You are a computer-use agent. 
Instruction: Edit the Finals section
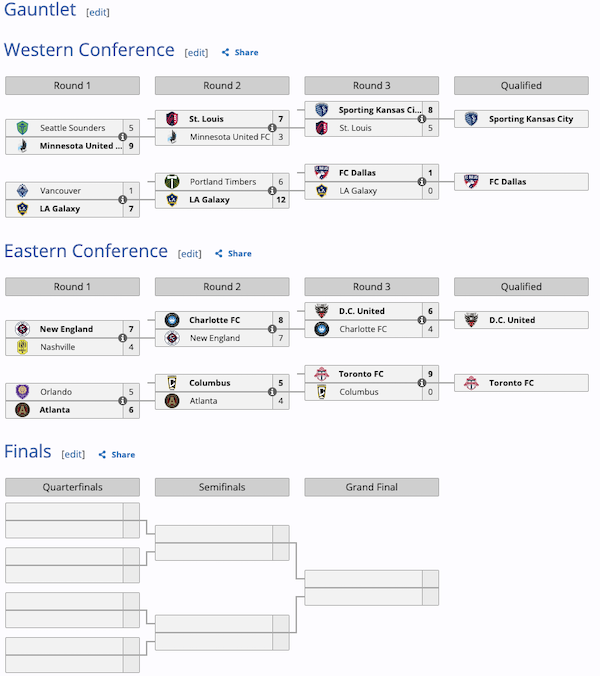73,455
